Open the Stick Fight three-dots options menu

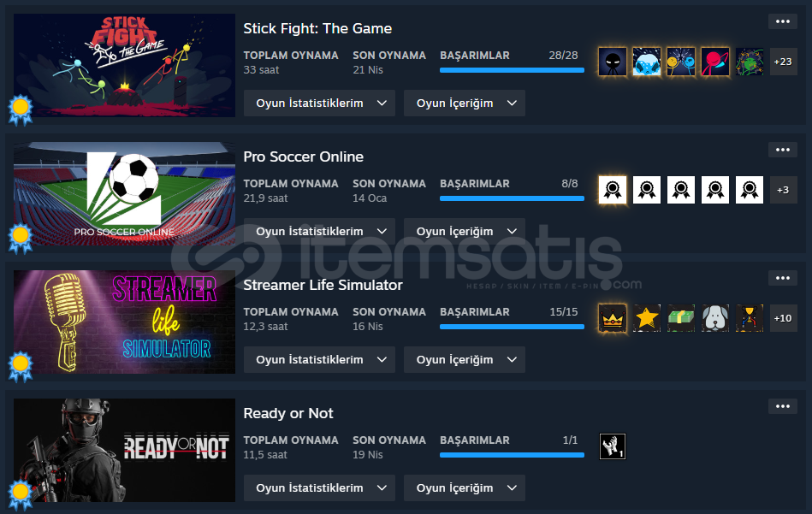point(783,21)
